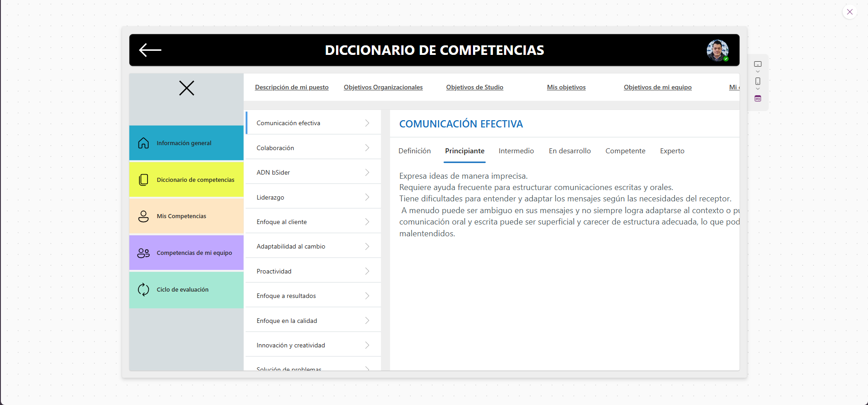Open the Experto tab
The width and height of the screenshot is (868, 405).
[x=672, y=151]
